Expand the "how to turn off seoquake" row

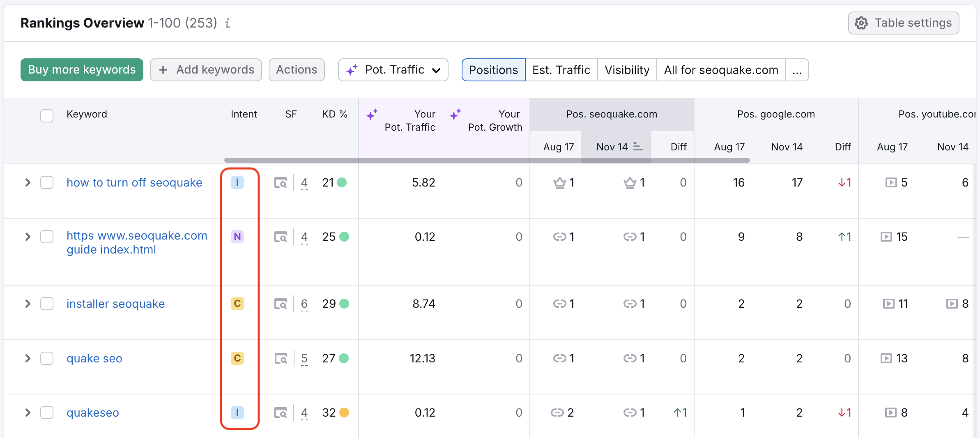pyautogui.click(x=27, y=183)
